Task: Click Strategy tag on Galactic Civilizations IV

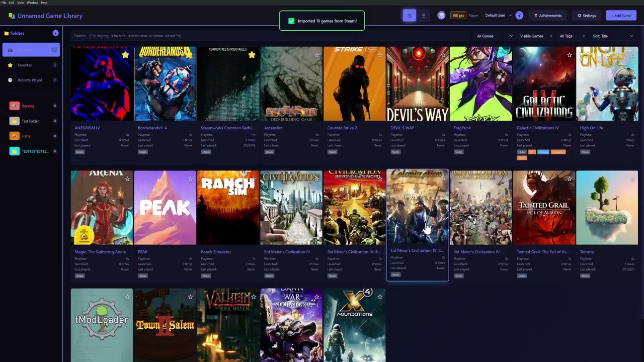Action: (543, 152)
